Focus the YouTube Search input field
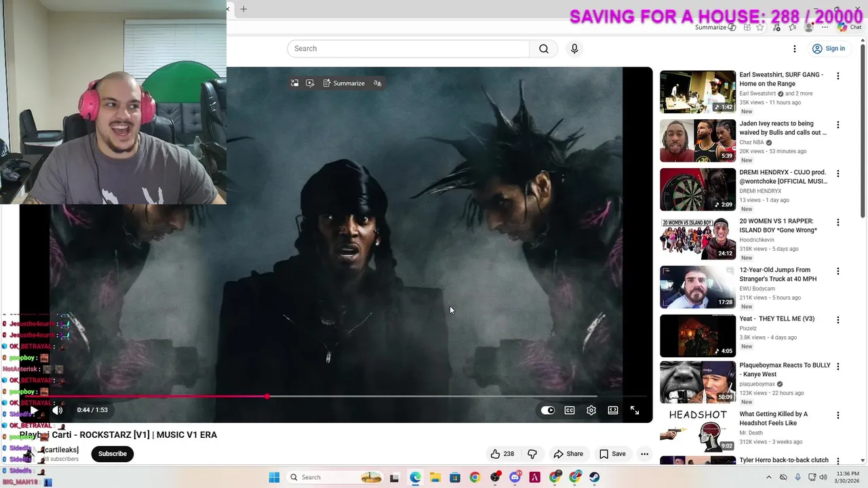 coord(408,49)
